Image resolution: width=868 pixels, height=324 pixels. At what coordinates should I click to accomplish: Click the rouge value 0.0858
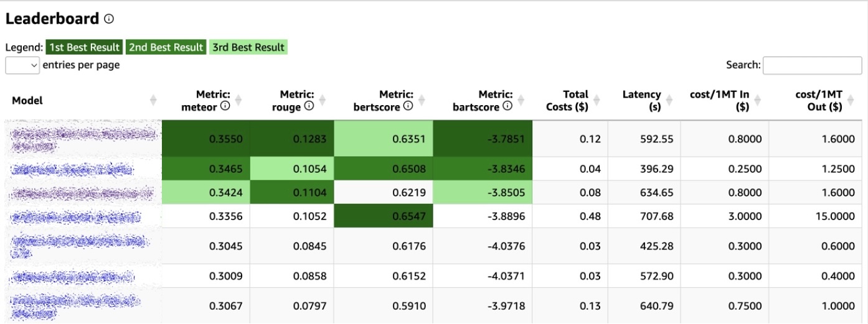[309, 276]
